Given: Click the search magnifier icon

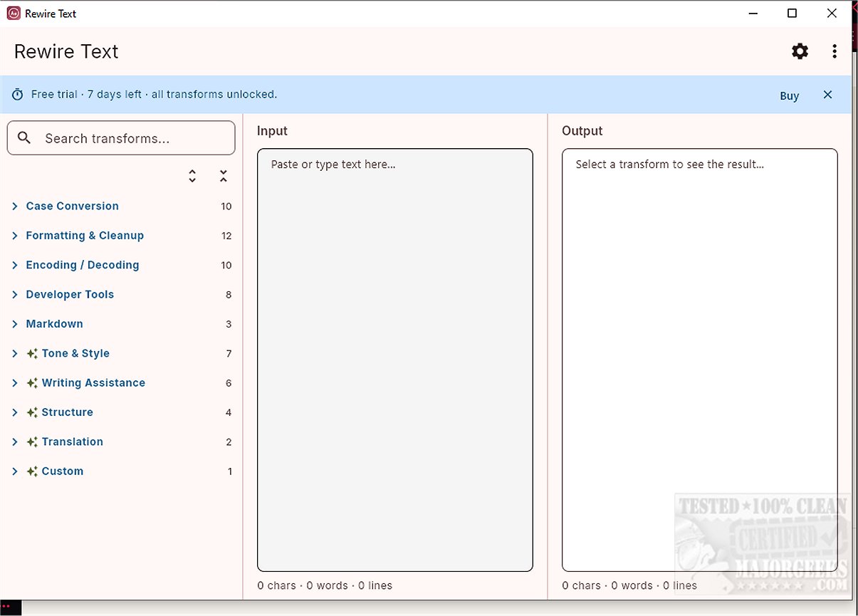Looking at the screenshot, I should [24, 138].
